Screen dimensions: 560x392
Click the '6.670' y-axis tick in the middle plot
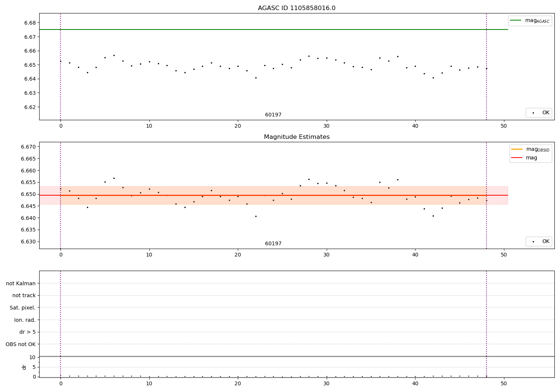point(28,147)
